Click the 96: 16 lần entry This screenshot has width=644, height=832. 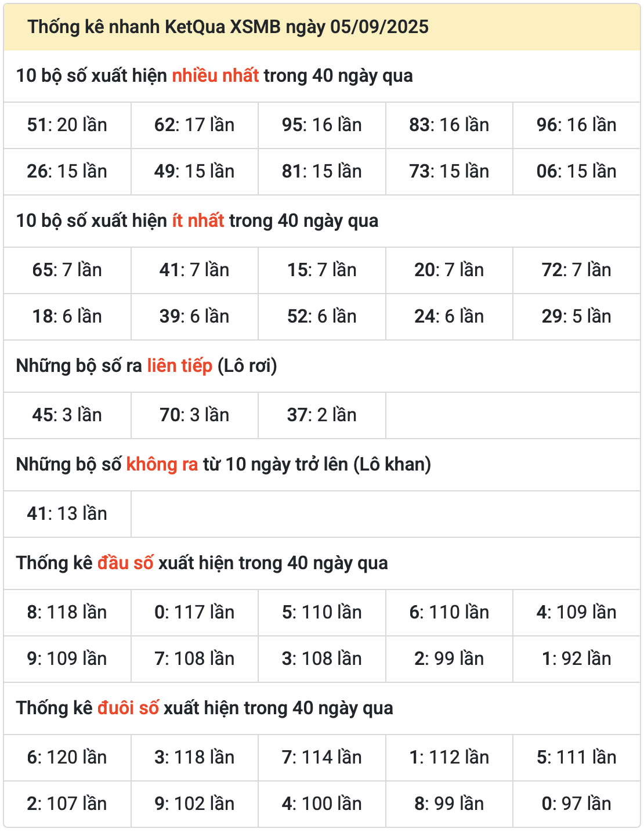tap(576, 125)
